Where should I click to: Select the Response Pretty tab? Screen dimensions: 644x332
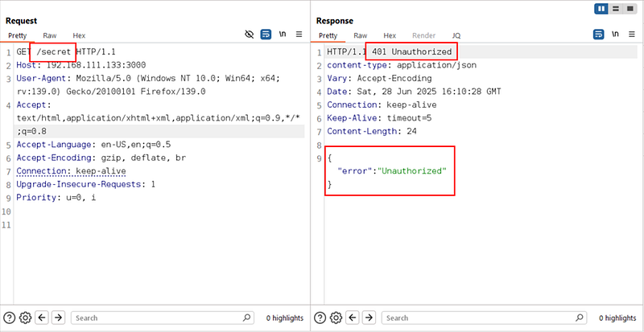tap(328, 35)
